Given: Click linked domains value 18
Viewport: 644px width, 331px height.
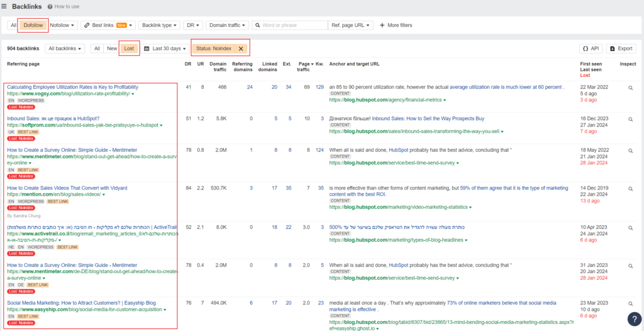Looking at the screenshot, I should coord(274,227).
